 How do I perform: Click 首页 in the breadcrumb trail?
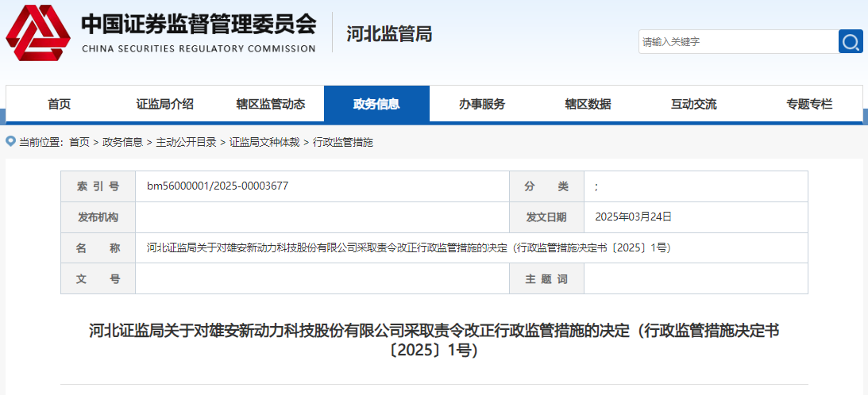click(79, 142)
